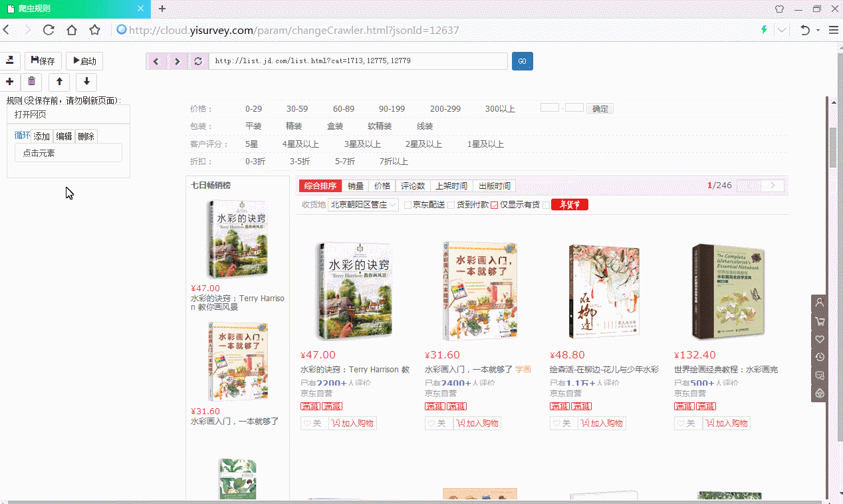Viewport: 843px width, 504px height.
Task: Click the browser undo/restore arrow icon
Action: coord(805,30)
